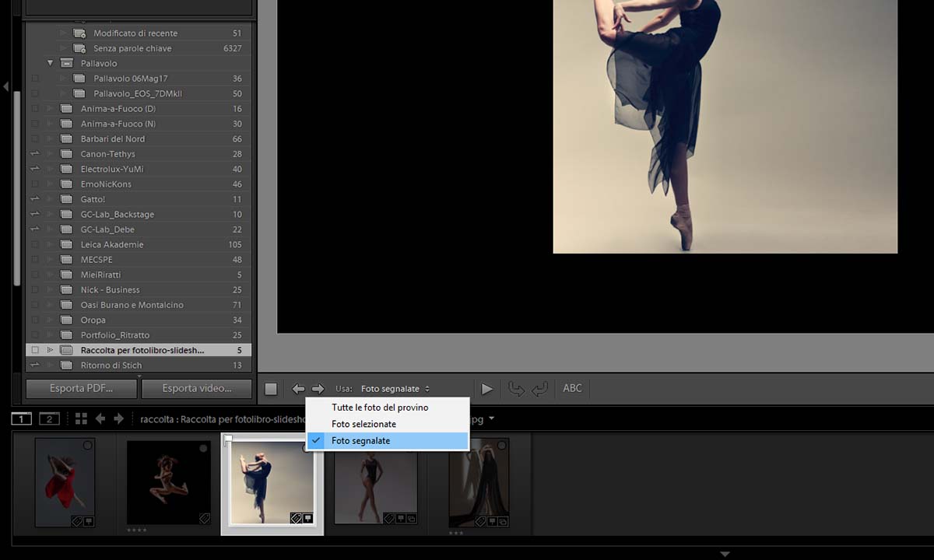Toggle flag on selected ballerina thumbnail

pyautogui.click(x=228, y=440)
